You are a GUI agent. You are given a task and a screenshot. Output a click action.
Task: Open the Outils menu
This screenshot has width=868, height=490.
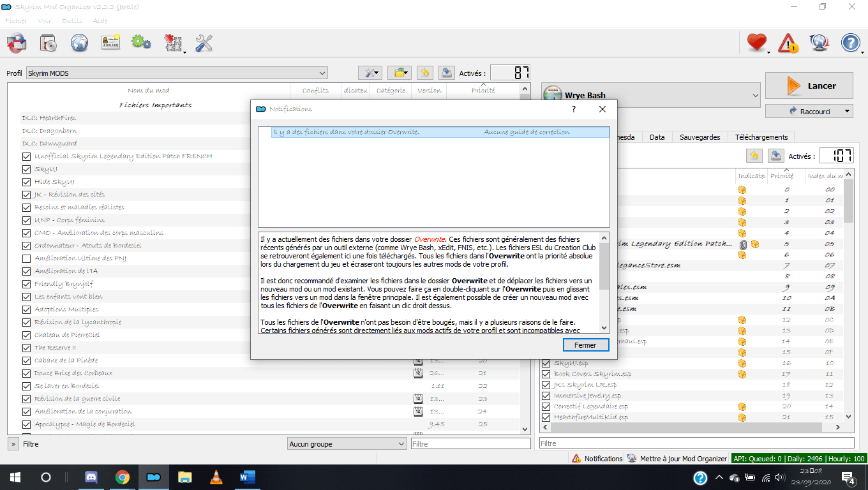pyautogui.click(x=72, y=20)
